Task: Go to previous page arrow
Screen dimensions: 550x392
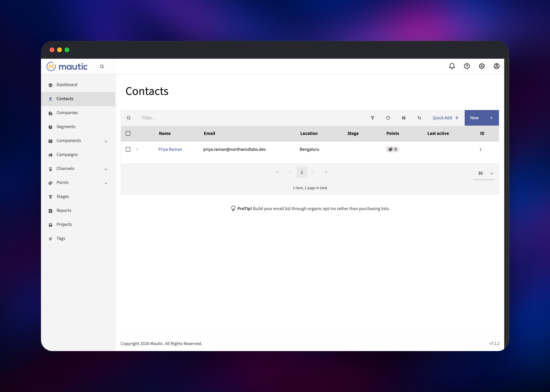Action: click(x=290, y=172)
